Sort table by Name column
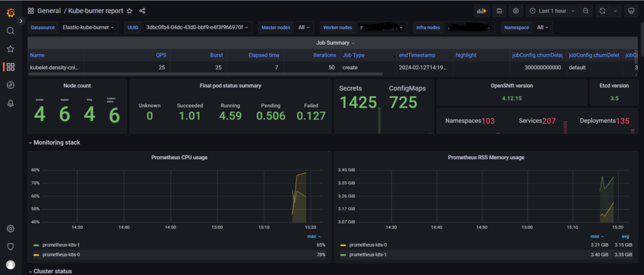Screen dimensions: 644x275 tap(37, 55)
